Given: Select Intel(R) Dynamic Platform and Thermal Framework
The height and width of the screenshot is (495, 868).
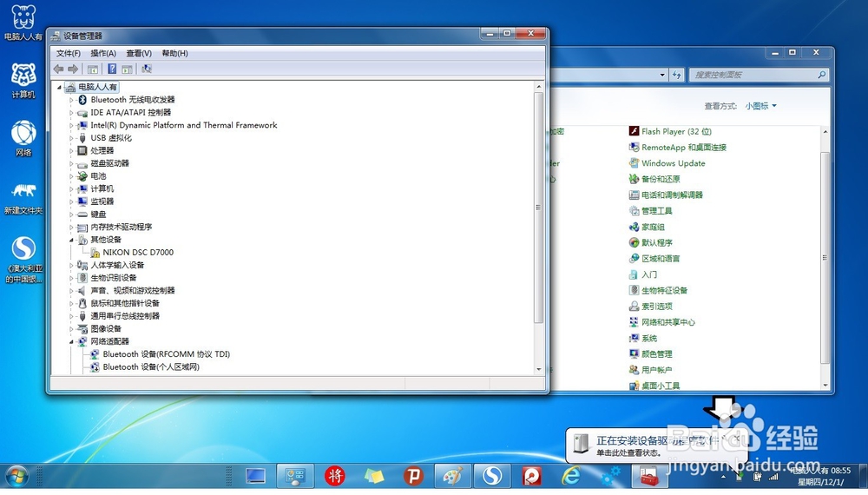Looking at the screenshot, I should click(184, 125).
